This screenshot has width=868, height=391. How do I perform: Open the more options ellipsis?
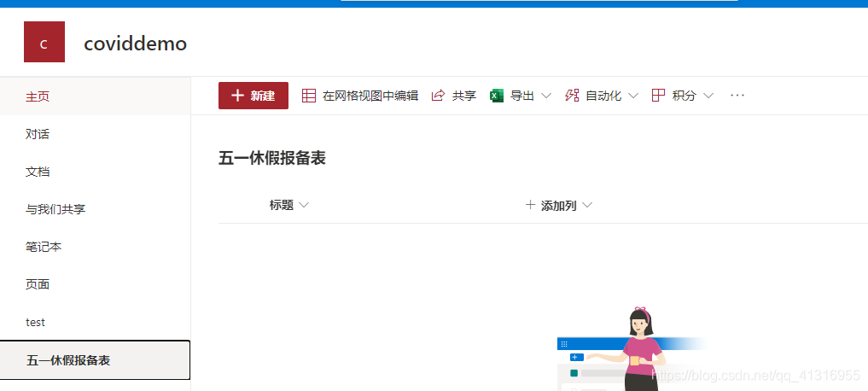tap(737, 96)
